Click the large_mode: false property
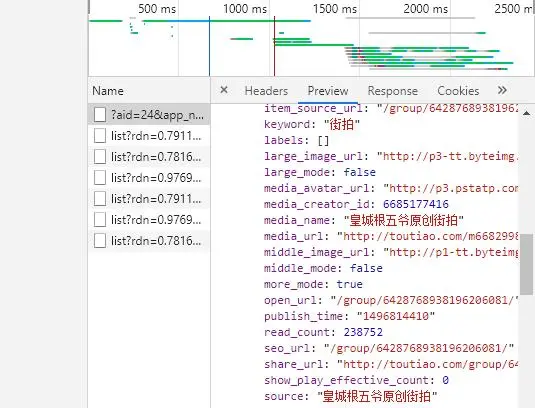Viewport: 535px width, 408px height. pyautogui.click(x=320, y=172)
